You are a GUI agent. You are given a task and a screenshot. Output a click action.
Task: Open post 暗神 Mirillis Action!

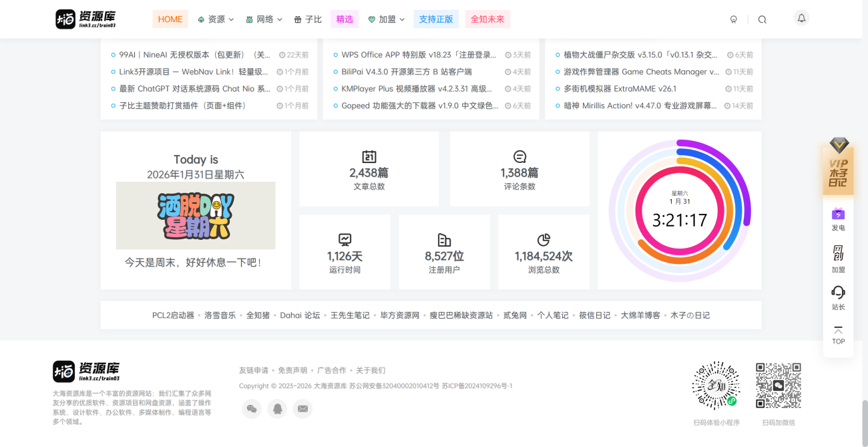641,106
